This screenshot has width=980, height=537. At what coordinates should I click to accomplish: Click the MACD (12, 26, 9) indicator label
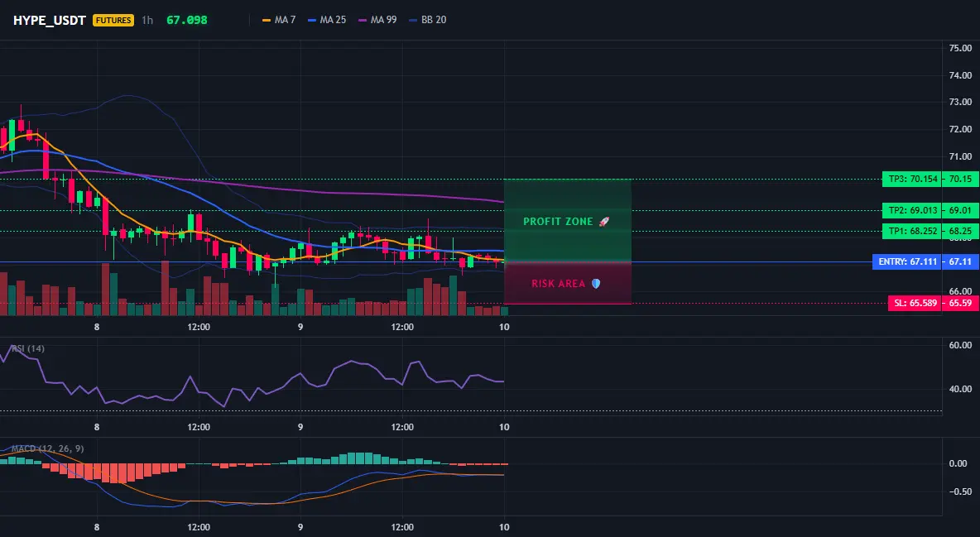pyautogui.click(x=47, y=448)
